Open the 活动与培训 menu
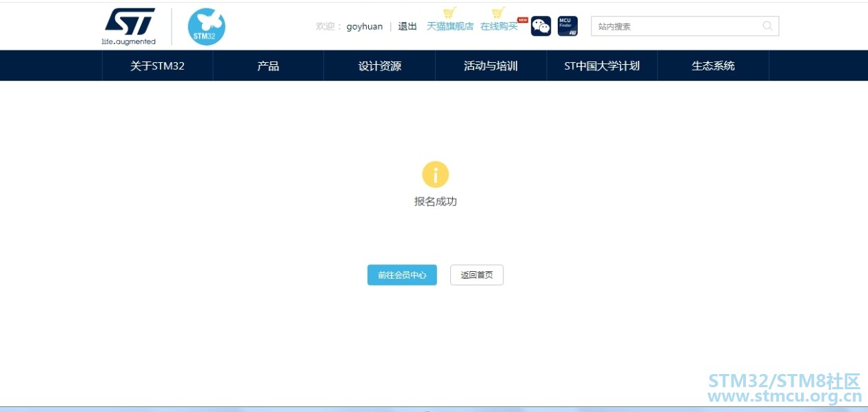Viewport: 868px width, 412px height. 491,66
